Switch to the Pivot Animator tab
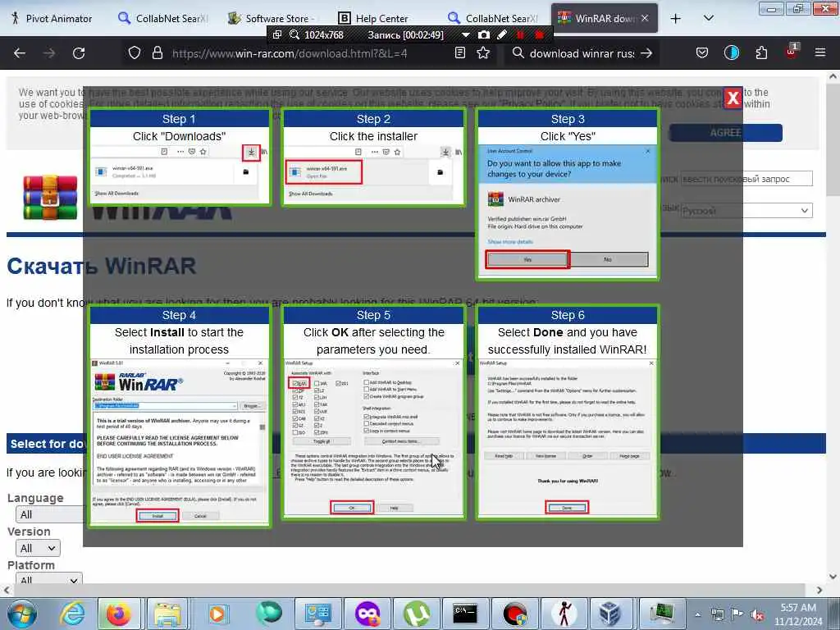This screenshot has height=630, width=840. [52, 18]
